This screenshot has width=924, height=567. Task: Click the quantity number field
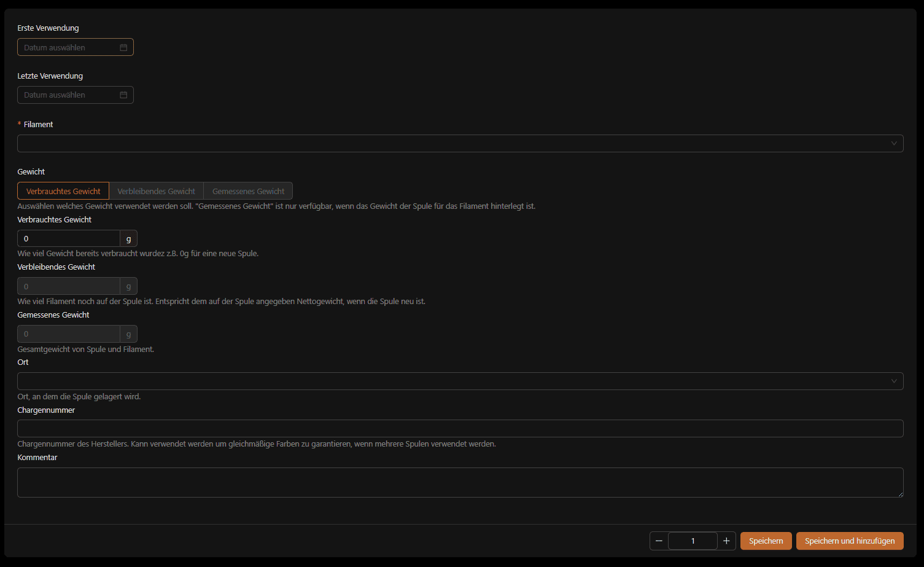click(x=693, y=541)
